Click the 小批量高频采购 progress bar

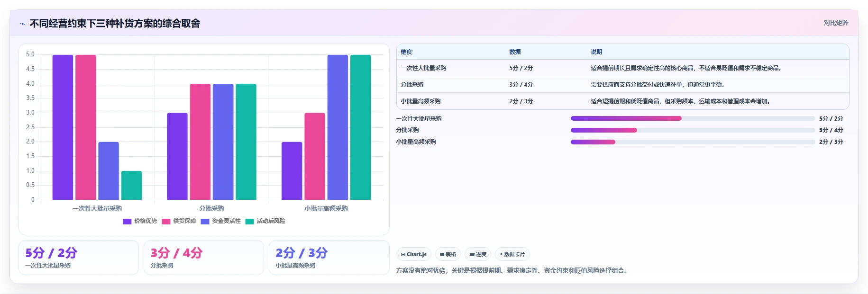(x=693, y=142)
